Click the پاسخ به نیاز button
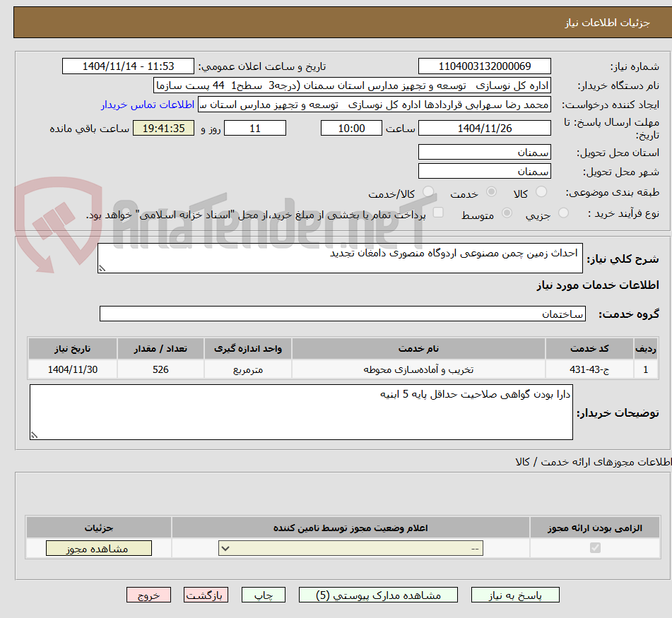 tap(515, 595)
